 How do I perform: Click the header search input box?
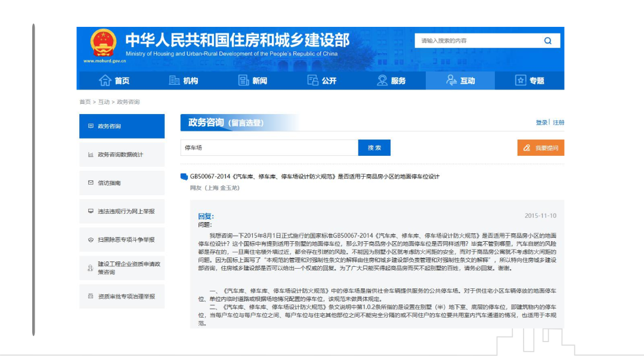coord(477,41)
